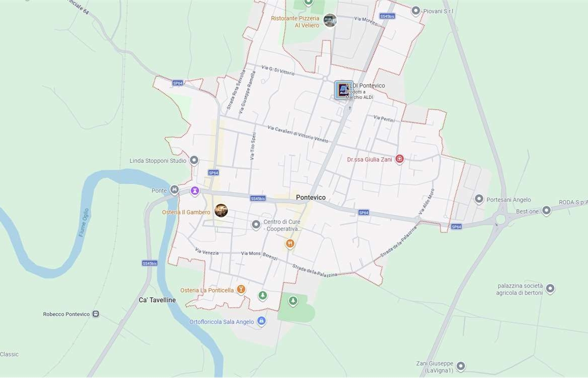Screen dimensions: 588x378
Task: Select the Dr.ssa Giulia Zani medical pin
Action: click(x=400, y=159)
